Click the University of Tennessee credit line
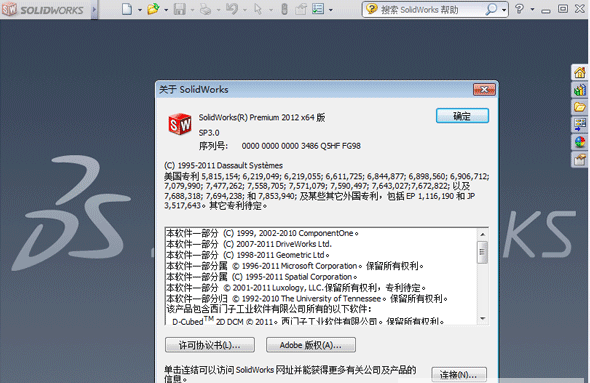This screenshot has height=383, width=590. (x=307, y=299)
